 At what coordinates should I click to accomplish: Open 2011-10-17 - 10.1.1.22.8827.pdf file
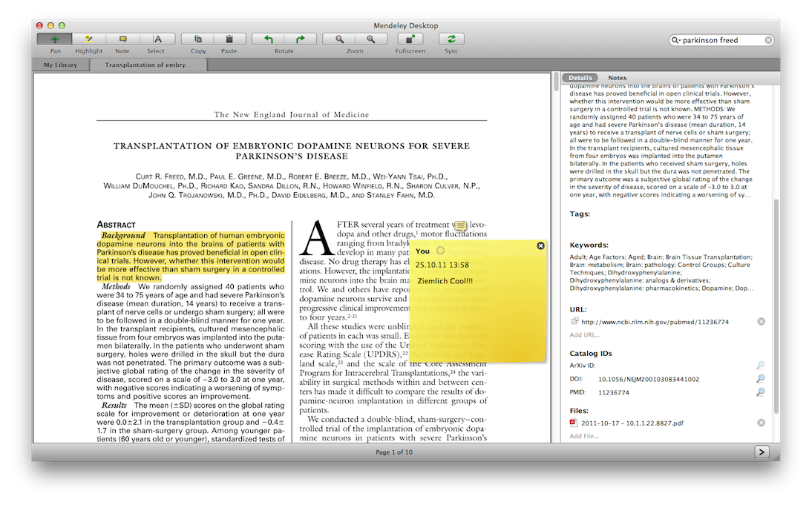click(x=632, y=423)
